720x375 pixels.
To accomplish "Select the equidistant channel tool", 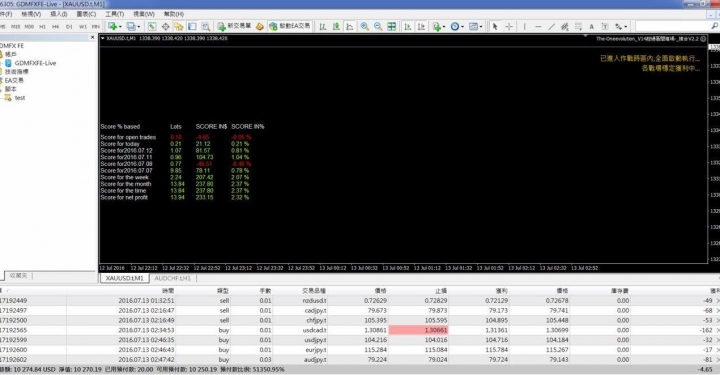I will [565, 27].
